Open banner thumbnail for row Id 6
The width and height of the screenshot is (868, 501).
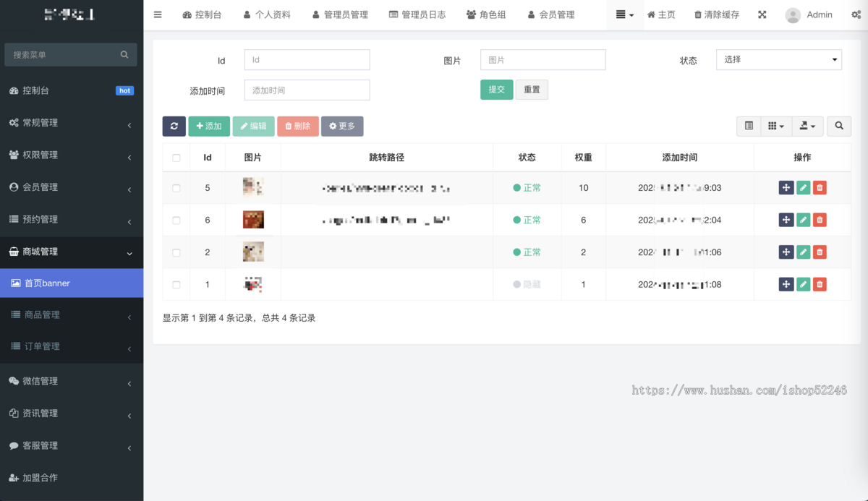[253, 220]
